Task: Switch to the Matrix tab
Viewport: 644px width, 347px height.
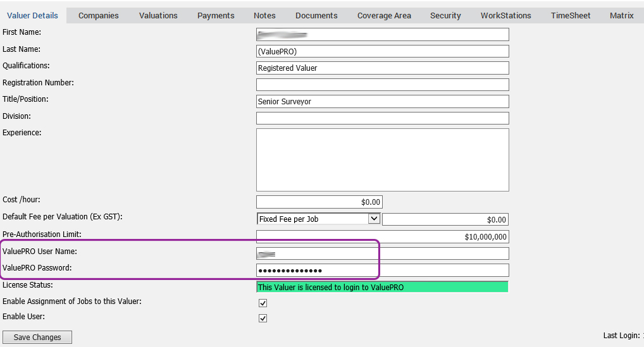Action: (x=621, y=16)
